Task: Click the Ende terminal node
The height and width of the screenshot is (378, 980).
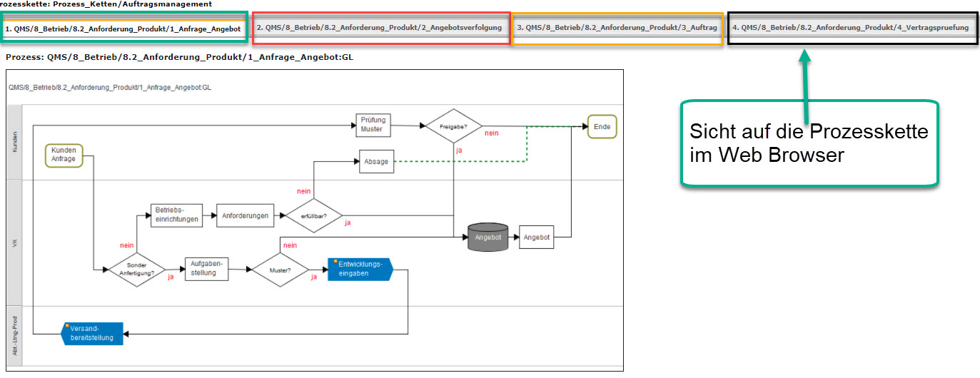Action: (x=602, y=126)
